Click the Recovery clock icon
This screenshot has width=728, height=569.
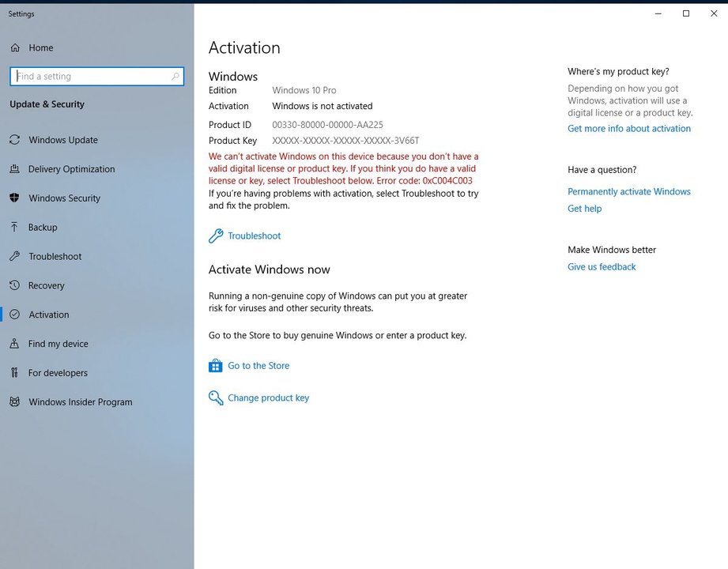(x=15, y=285)
